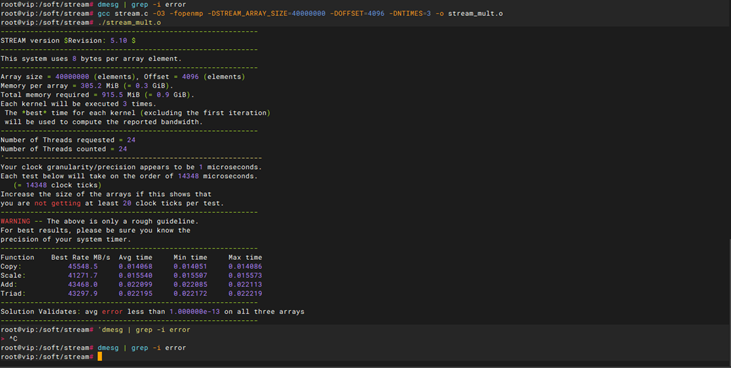The height and width of the screenshot is (368, 731).
Task: Select Copy min time 0.014051
Action: pos(190,267)
